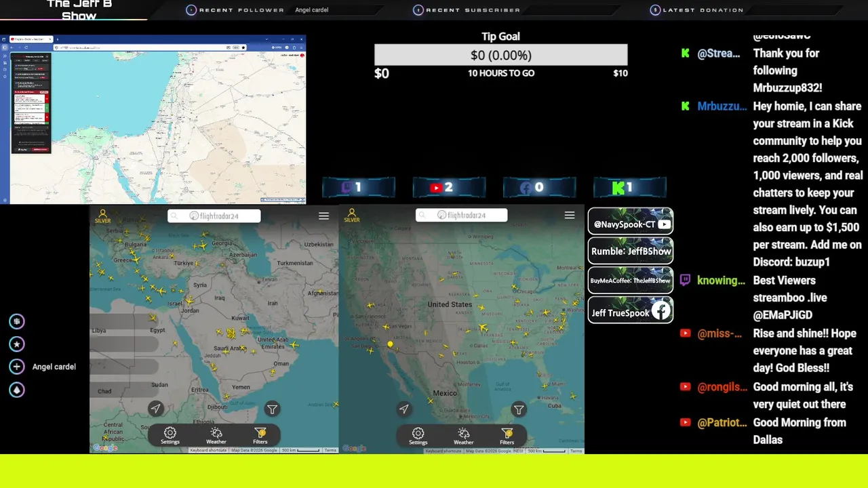Click star icon in left overlay column

coord(17,344)
